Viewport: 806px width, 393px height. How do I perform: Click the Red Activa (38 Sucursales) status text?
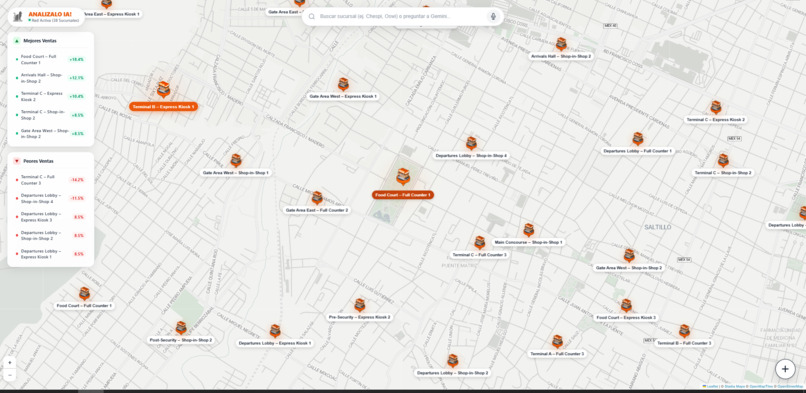(55, 21)
